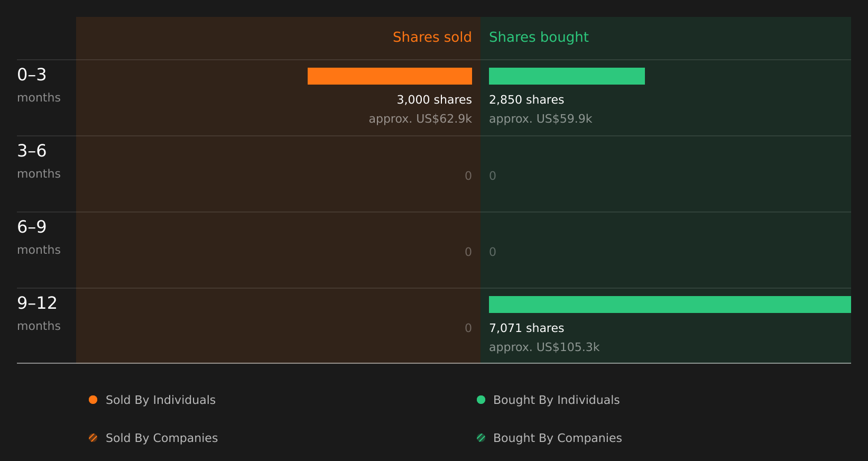Click the Shares sold column header
This screenshot has width=868, height=461.
[x=432, y=37]
